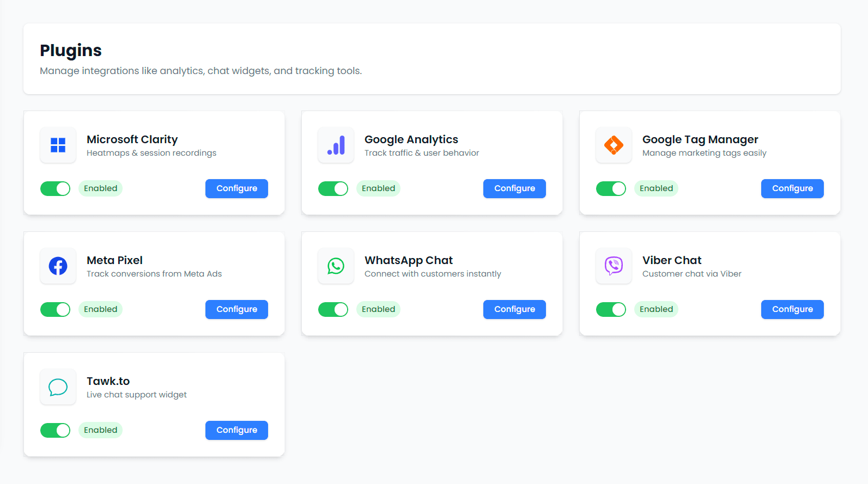Turn off the Google Analytics switch
868x484 pixels.
(333, 189)
